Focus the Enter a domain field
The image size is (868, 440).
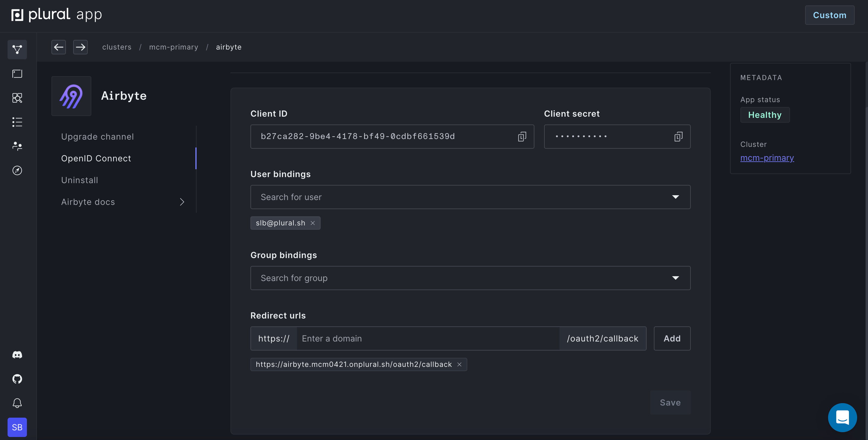point(427,338)
